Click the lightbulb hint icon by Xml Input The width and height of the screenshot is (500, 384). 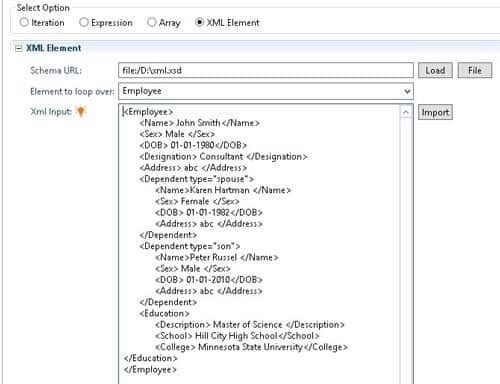click(81, 111)
